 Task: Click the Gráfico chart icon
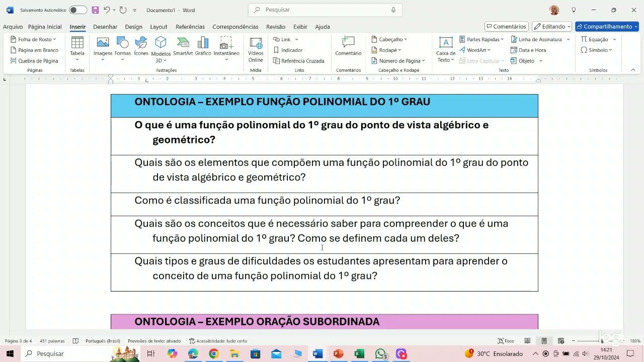coord(203,43)
